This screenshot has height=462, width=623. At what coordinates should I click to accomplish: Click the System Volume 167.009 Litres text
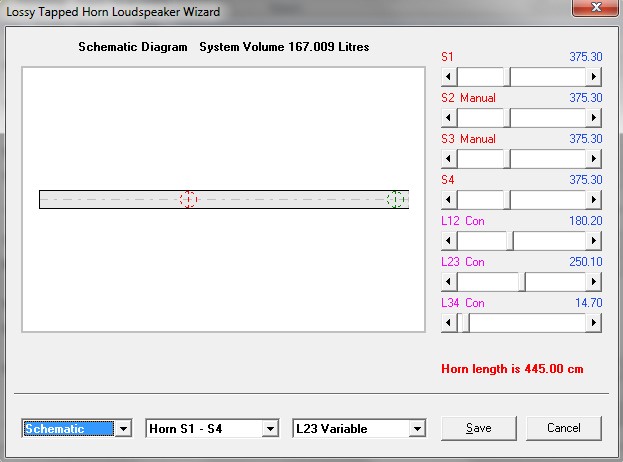click(284, 47)
